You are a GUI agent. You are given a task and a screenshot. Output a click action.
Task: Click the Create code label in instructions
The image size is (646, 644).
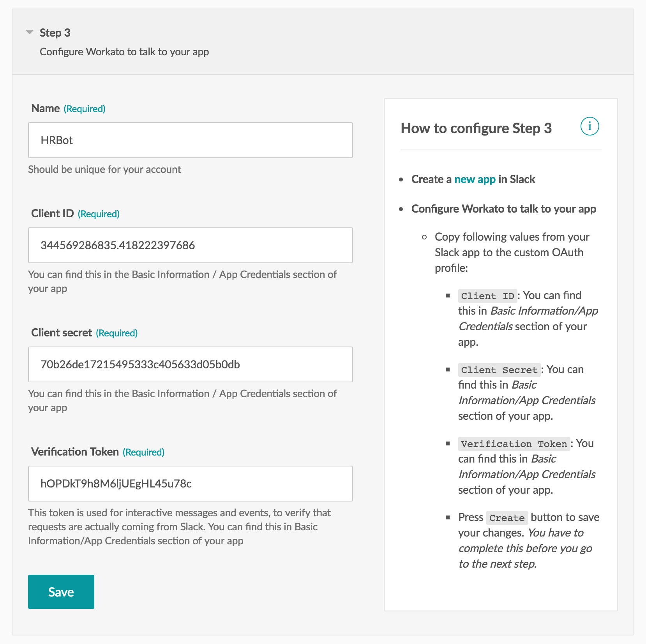tap(507, 517)
